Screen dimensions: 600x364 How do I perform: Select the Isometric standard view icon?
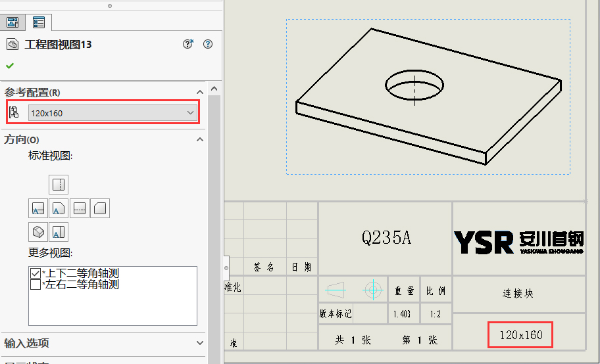pos(38,232)
